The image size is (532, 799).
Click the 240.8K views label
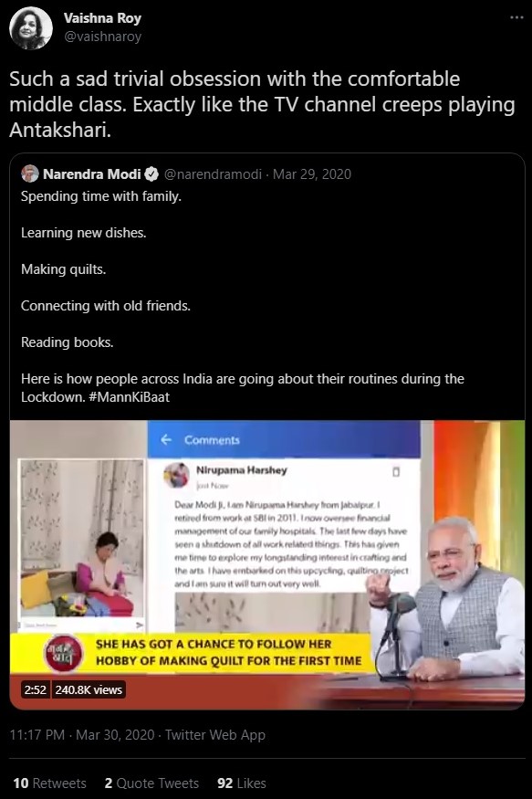pyautogui.click(x=89, y=690)
